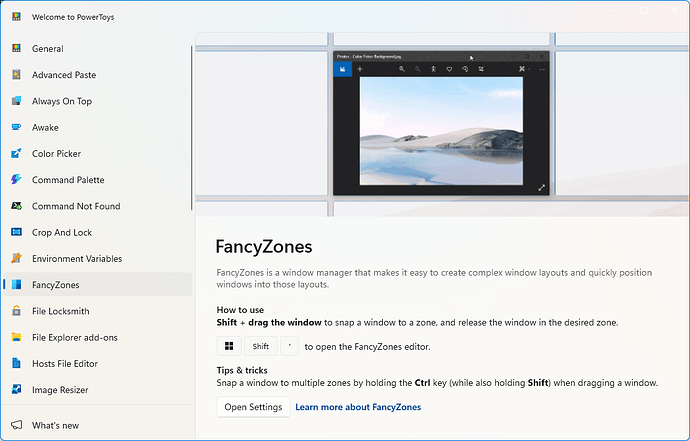Click the Always On Top icon
Viewport: 690px width, 441px height.
[16, 101]
